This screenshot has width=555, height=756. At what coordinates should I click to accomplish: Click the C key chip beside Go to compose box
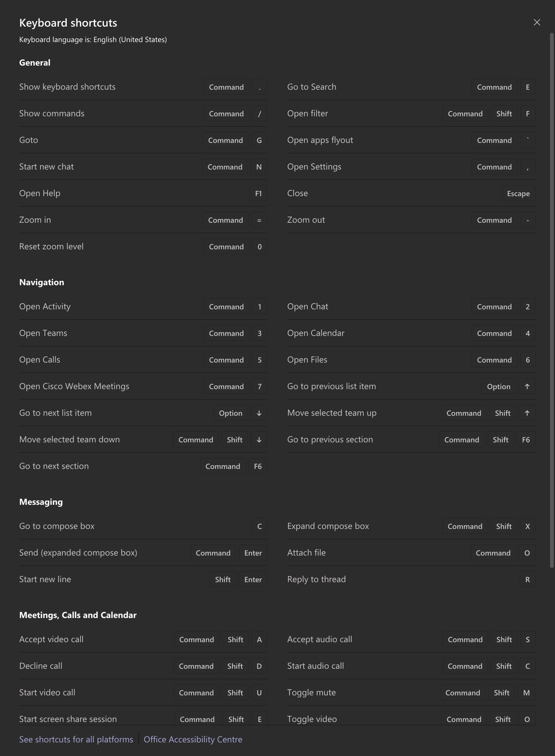[259, 526]
